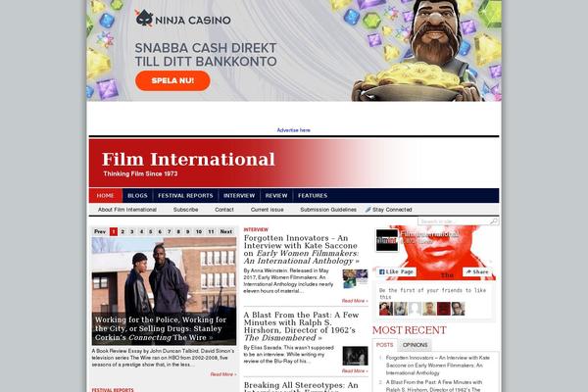
Task: Click the Subscribe link
Action: point(185,210)
